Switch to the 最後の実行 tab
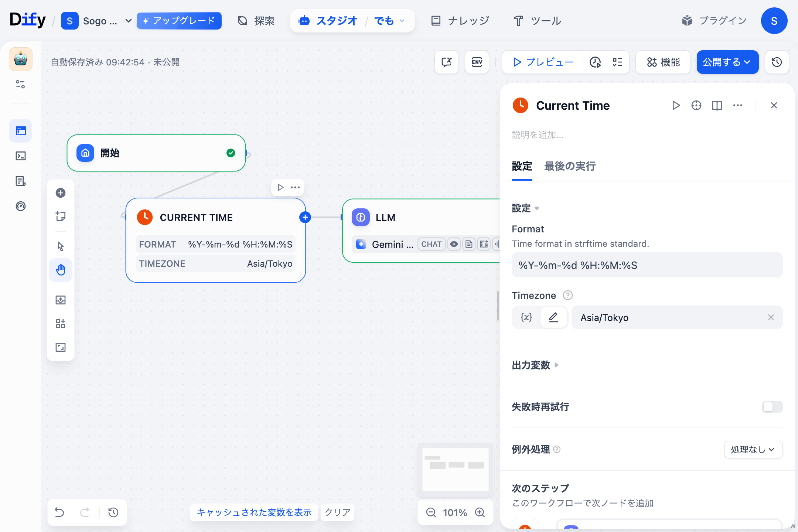 (x=569, y=166)
